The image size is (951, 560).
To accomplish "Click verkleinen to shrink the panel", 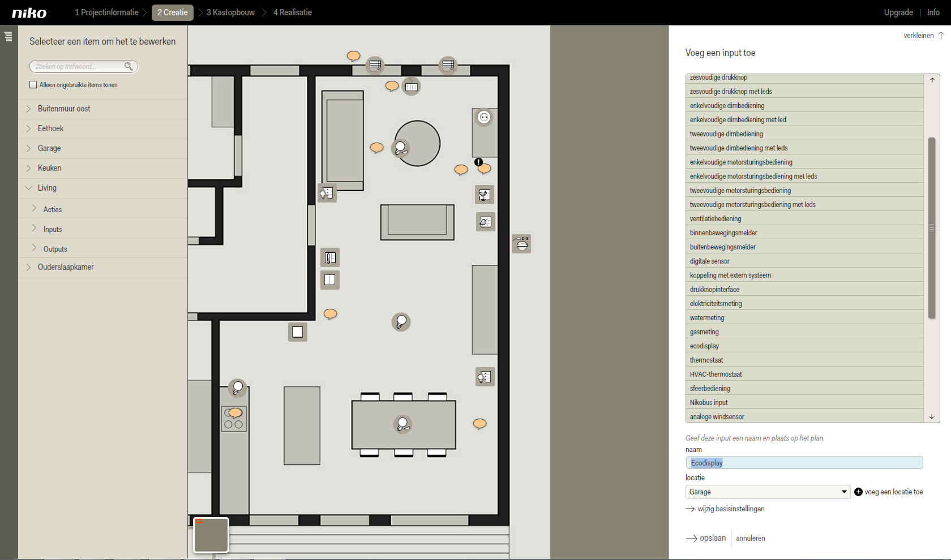I will pyautogui.click(x=923, y=36).
